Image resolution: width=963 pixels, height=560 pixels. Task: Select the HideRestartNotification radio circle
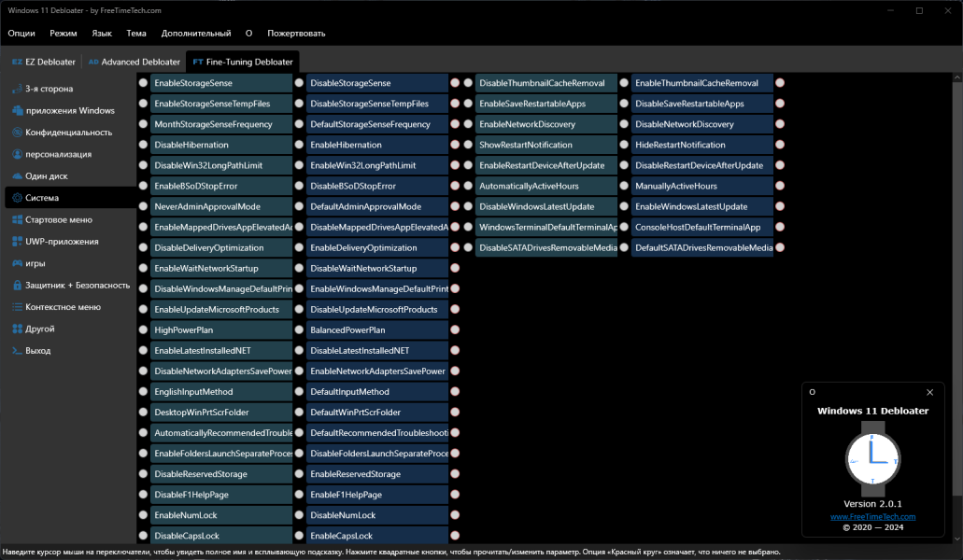[x=624, y=145]
